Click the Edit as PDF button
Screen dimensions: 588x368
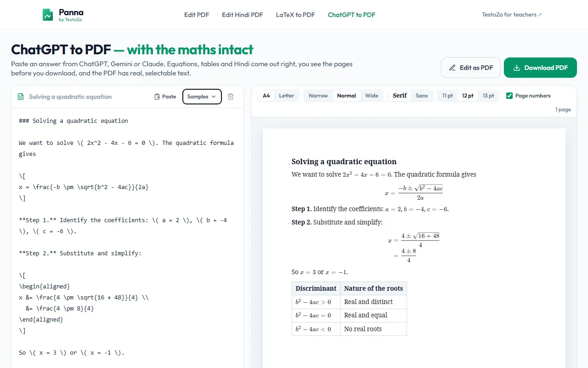pyautogui.click(x=471, y=68)
